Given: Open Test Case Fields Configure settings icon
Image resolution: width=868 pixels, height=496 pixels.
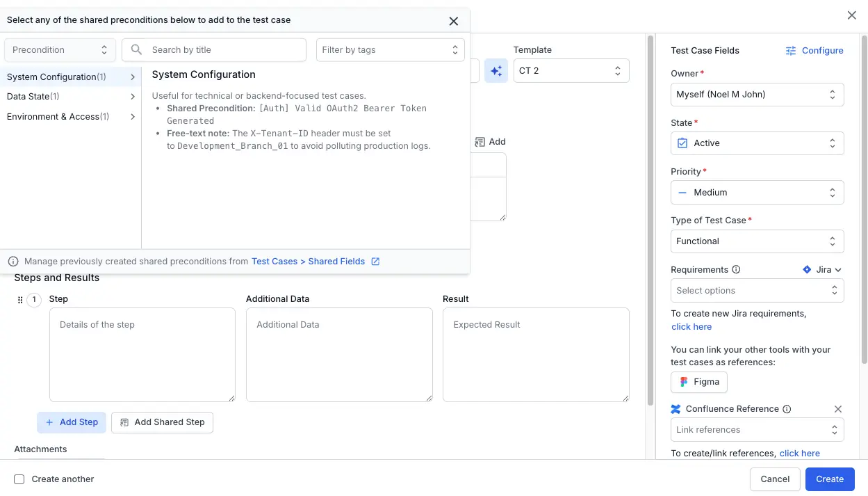Looking at the screenshot, I should coord(791,50).
